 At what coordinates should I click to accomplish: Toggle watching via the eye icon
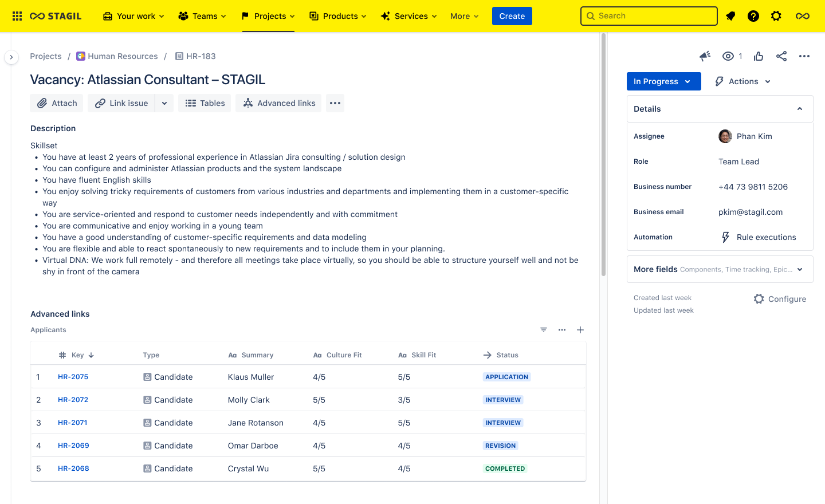[728, 56]
